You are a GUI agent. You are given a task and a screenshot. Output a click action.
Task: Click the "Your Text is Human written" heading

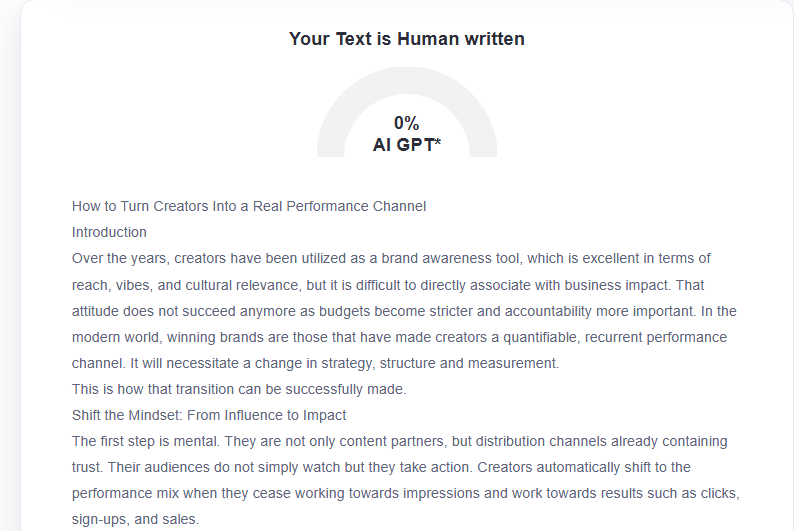(x=406, y=39)
